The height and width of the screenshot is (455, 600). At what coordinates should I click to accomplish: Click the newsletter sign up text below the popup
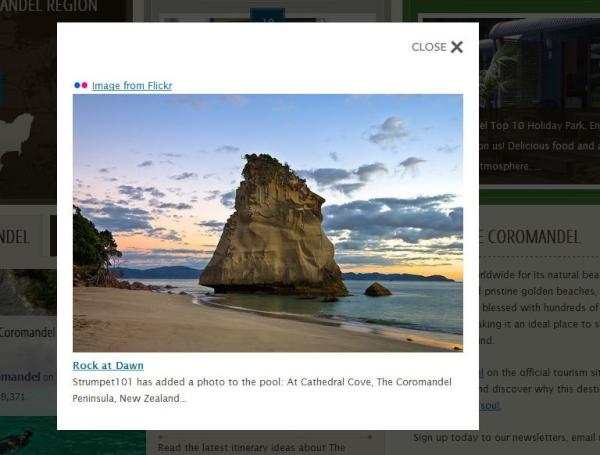(x=506, y=437)
